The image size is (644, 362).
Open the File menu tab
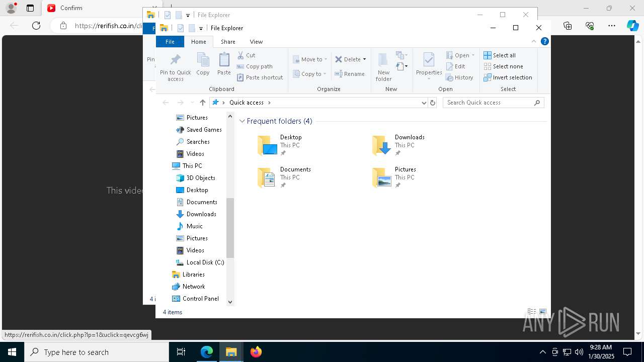[170, 42]
